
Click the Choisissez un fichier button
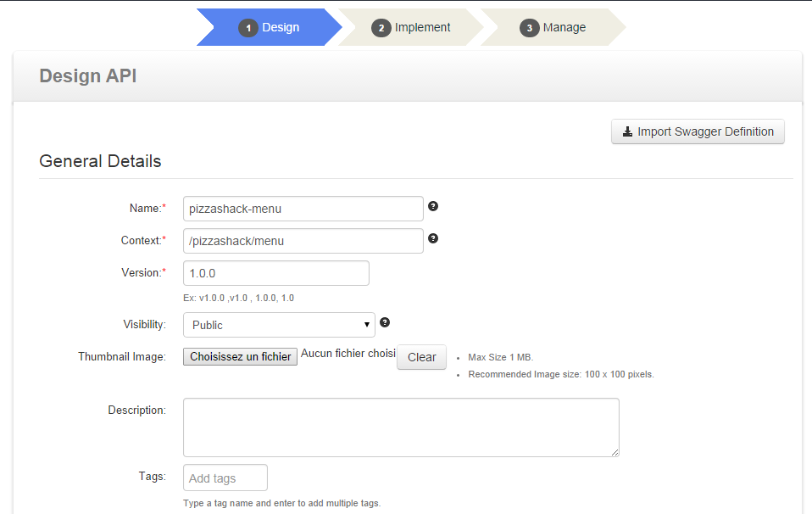[x=240, y=357]
